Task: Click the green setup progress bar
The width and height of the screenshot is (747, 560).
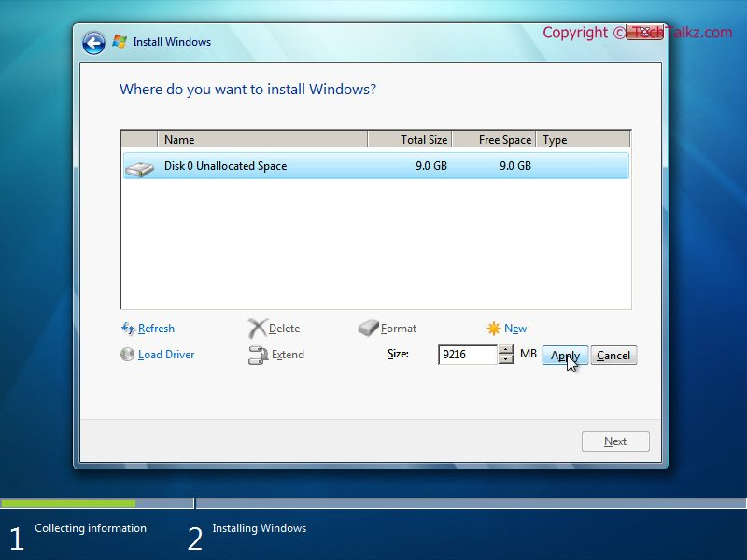Action: click(x=68, y=503)
